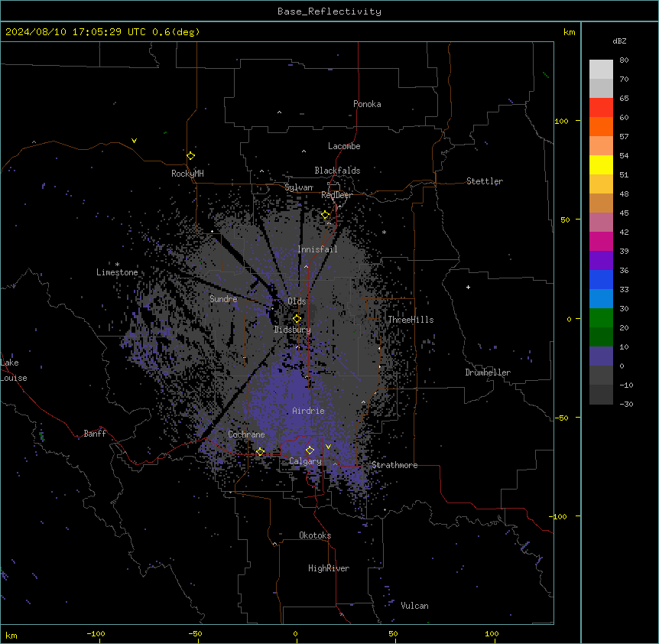Click the -30 value at legend bottom
The image size is (659, 644).
[x=626, y=405]
